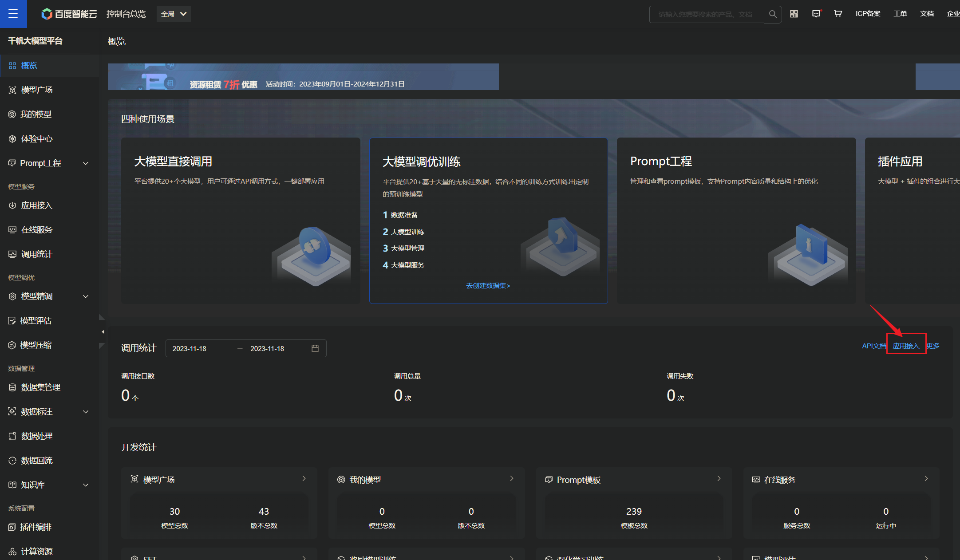This screenshot has height=560, width=960.
Task: Click the 插件编排 sidebar icon
Action: pyautogui.click(x=12, y=527)
